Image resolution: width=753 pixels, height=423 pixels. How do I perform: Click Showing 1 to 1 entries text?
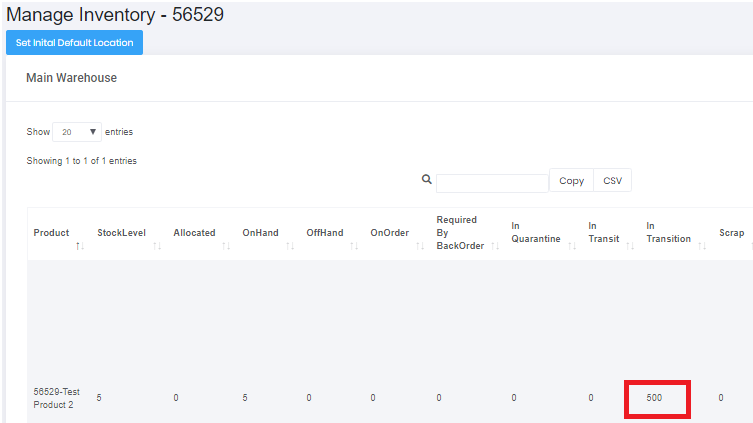(x=82, y=161)
